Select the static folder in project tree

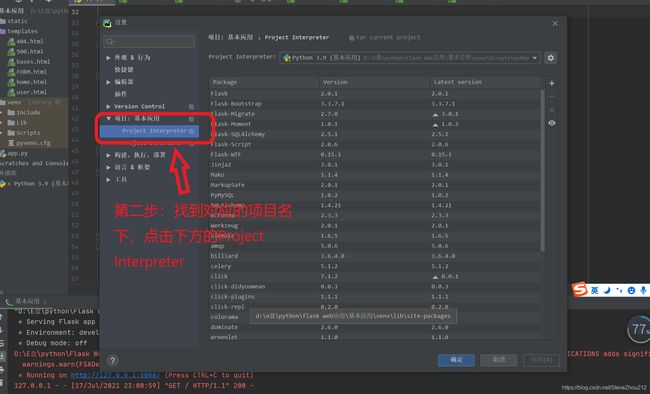(x=14, y=21)
